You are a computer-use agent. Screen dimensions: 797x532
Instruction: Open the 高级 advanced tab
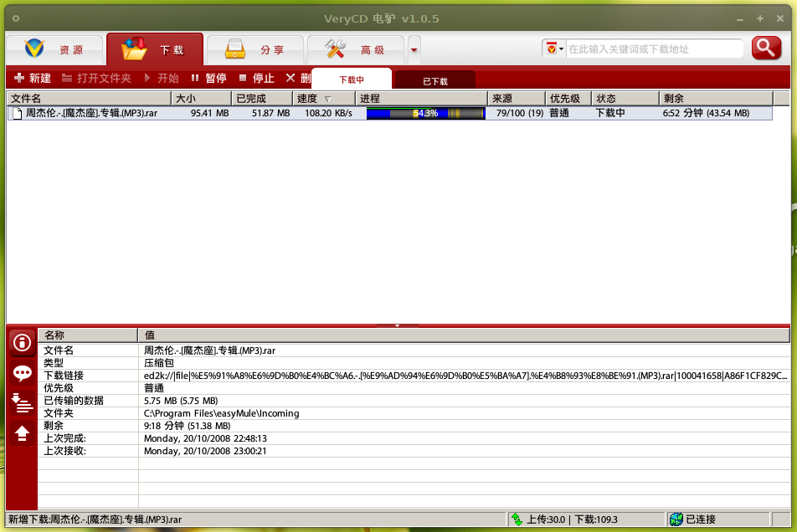pos(356,49)
